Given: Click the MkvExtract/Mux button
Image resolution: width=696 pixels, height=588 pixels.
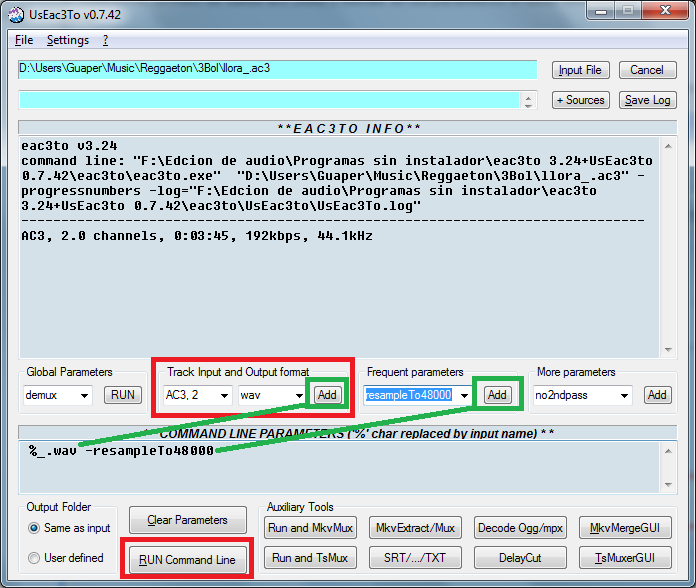Looking at the screenshot, I should tap(415, 528).
